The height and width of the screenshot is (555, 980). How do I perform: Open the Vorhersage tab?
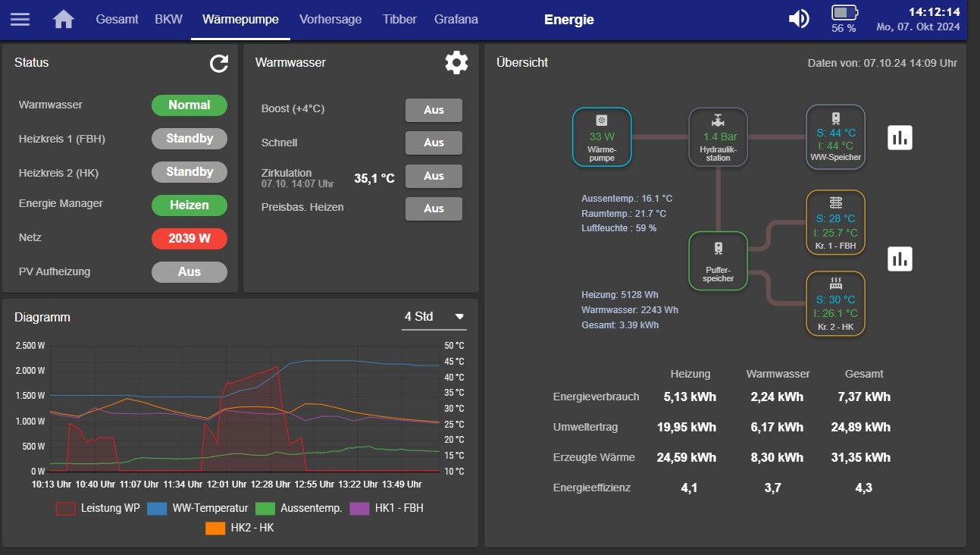tap(330, 20)
